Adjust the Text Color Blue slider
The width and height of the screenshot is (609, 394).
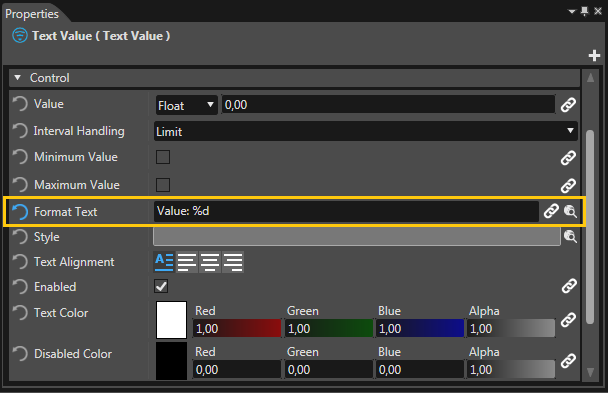420,328
